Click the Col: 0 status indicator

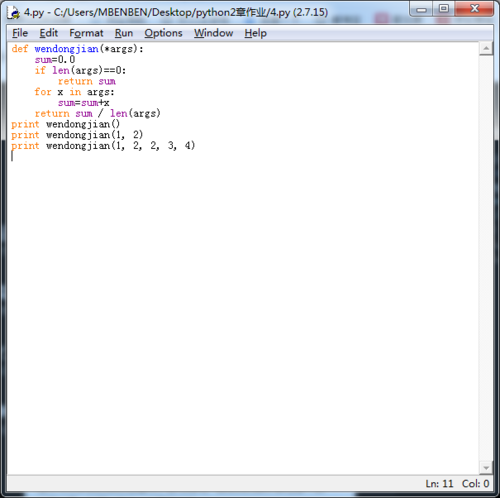[x=475, y=483]
